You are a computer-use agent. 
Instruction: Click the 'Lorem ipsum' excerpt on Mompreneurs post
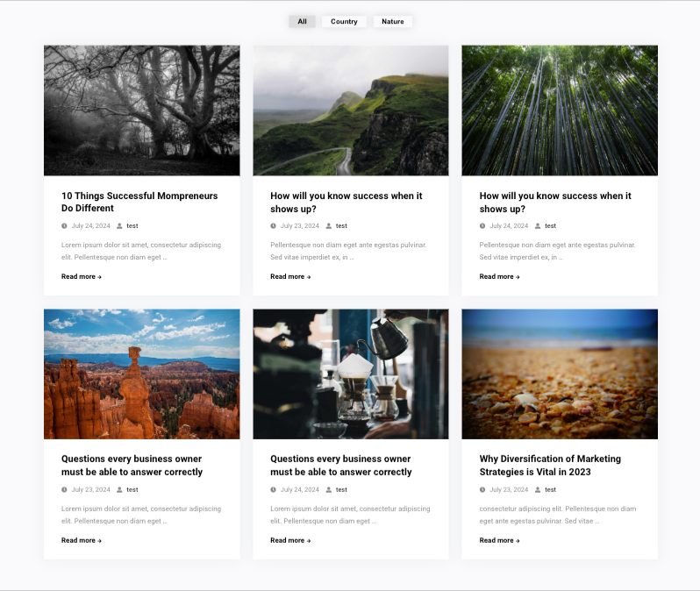point(141,251)
